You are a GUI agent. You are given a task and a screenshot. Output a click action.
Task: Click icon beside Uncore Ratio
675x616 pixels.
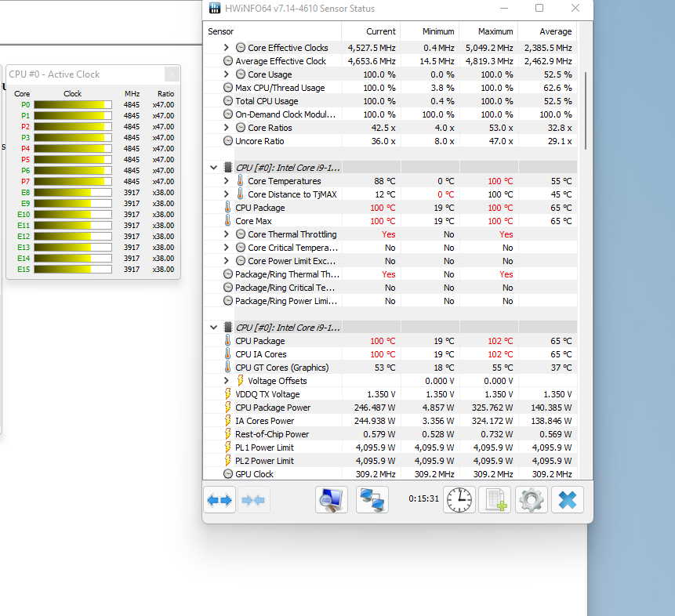(x=228, y=141)
